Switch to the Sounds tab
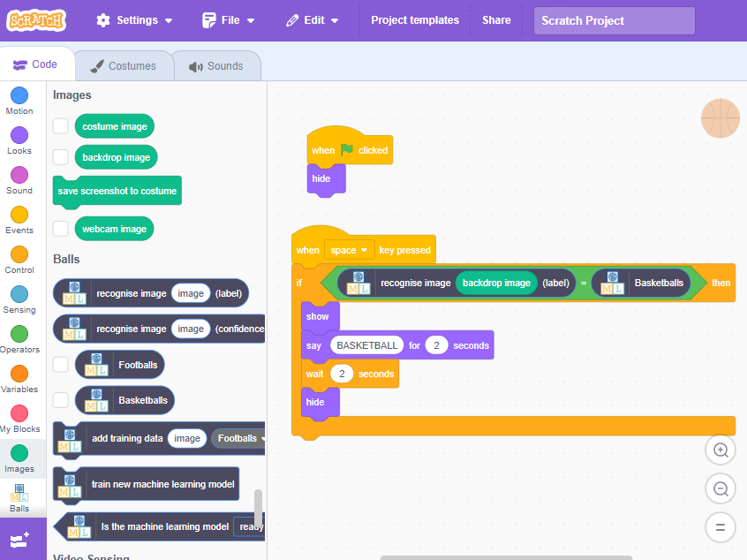Viewport: 747px width, 560px height. pos(216,65)
